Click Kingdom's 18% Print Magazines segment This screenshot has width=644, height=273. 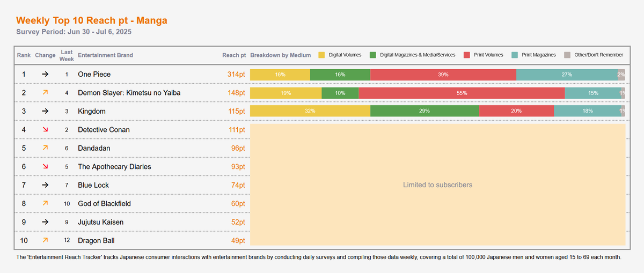point(588,111)
